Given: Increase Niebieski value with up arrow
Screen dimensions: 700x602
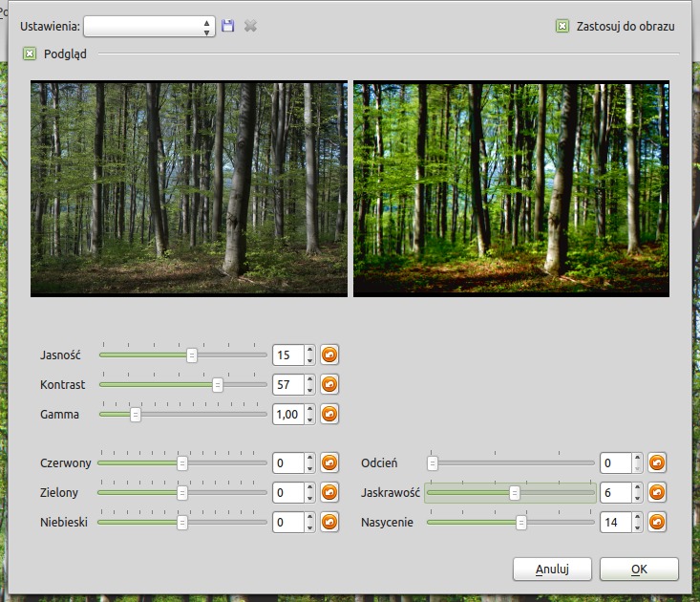Looking at the screenshot, I should click(309, 517).
